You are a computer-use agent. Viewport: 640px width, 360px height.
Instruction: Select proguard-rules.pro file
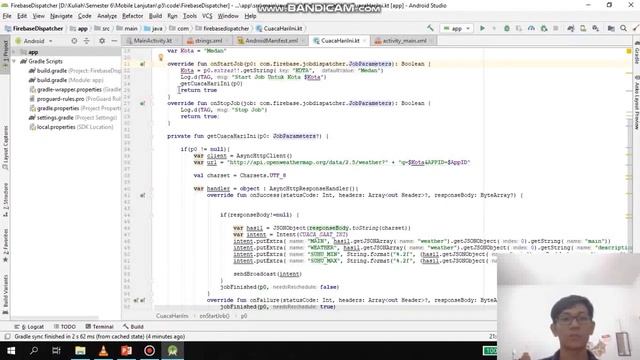click(75, 99)
